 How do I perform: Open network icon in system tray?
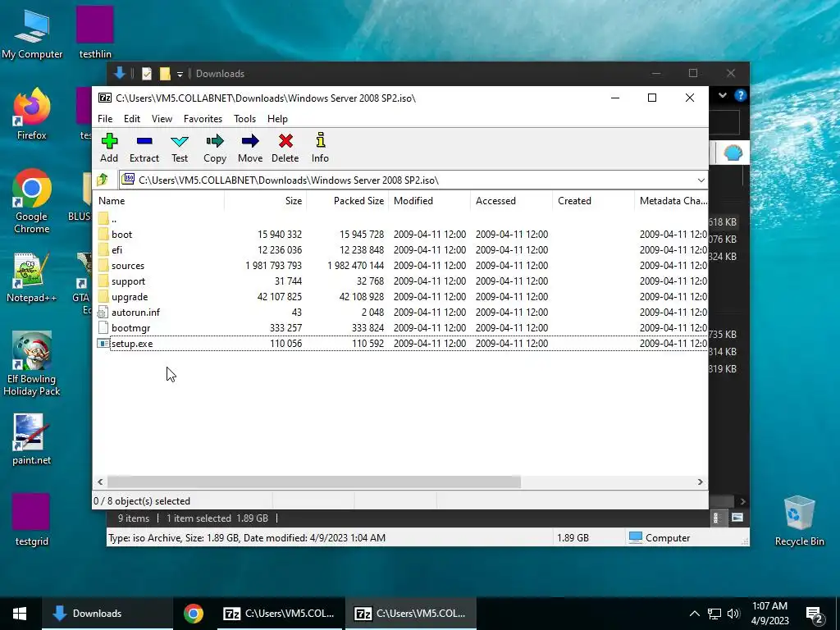coord(714,614)
